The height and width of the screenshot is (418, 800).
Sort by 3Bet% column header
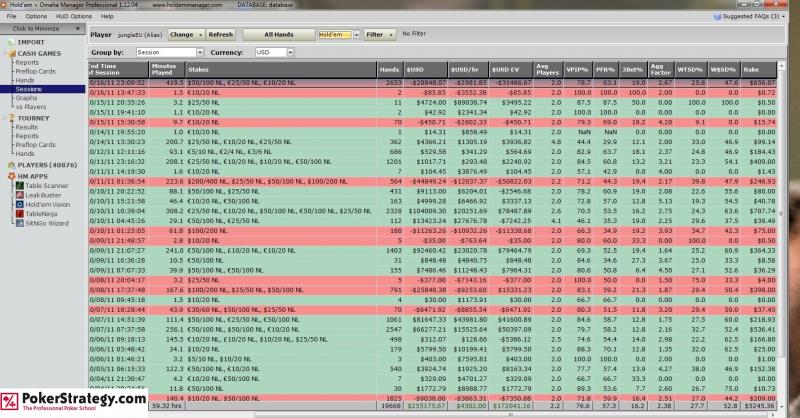634,69
